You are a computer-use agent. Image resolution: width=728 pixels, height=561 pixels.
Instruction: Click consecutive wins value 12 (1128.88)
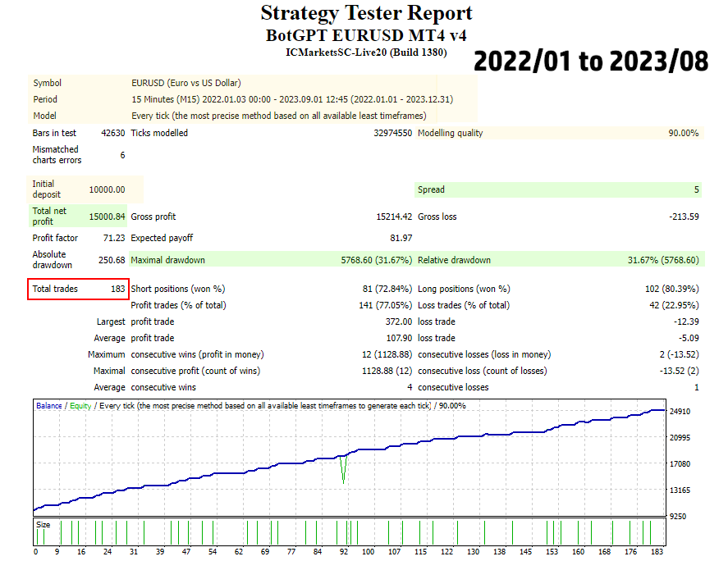click(387, 354)
